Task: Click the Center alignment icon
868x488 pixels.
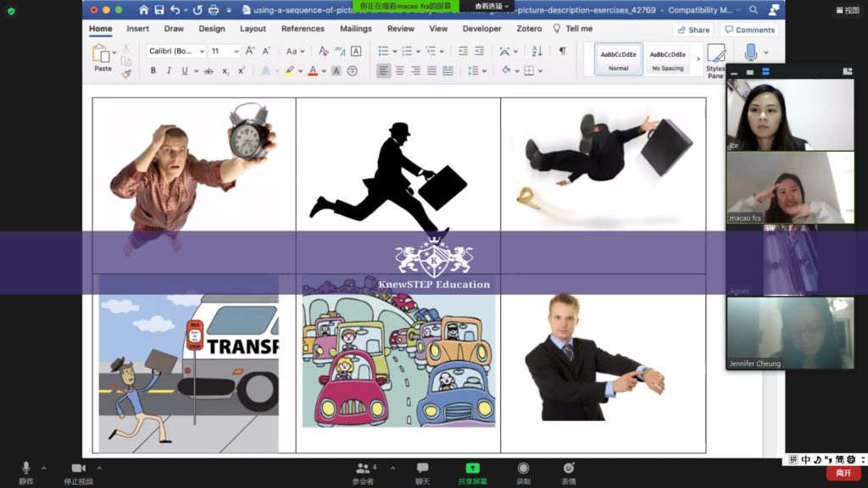Action: [x=400, y=71]
